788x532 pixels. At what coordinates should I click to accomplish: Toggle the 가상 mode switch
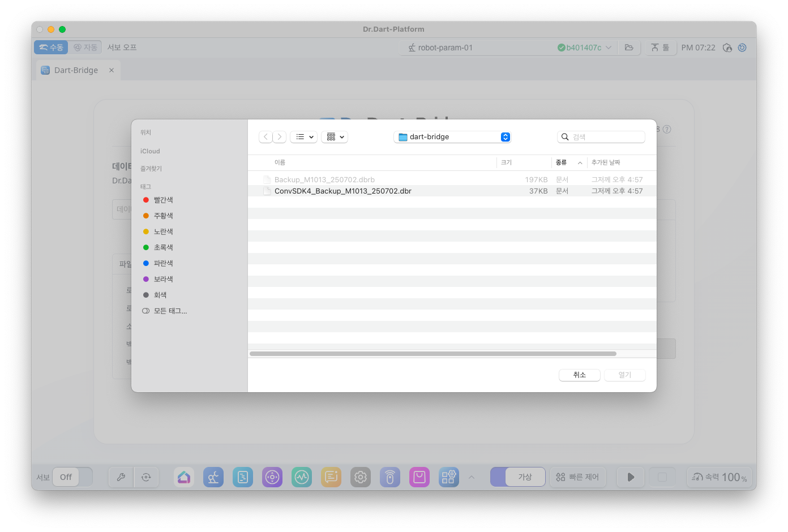[x=518, y=477]
